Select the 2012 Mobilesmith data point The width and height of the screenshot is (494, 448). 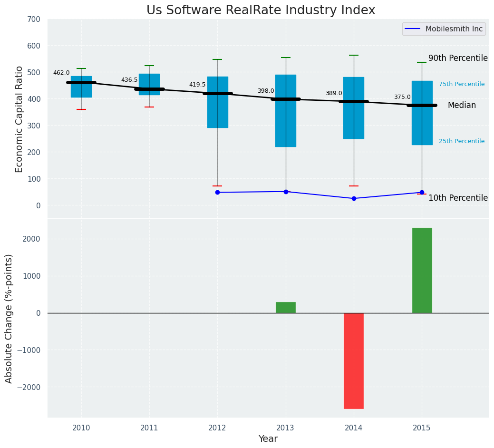pyautogui.click(x=217, y=192)
